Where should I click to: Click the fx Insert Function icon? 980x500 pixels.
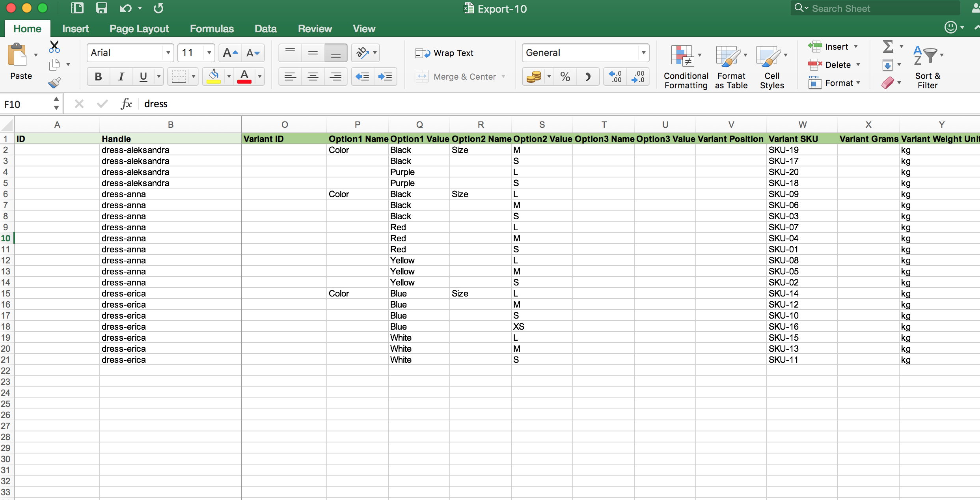pos(126,104)
